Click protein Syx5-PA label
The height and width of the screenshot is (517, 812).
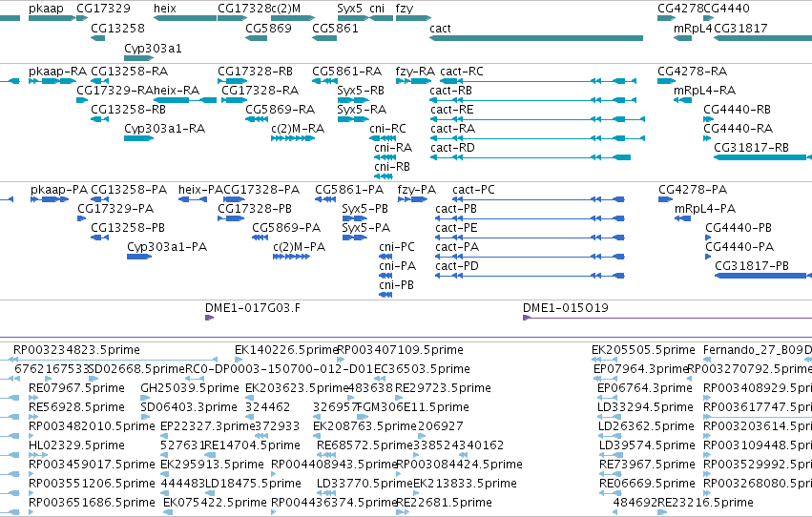click(x=366, y=228)
